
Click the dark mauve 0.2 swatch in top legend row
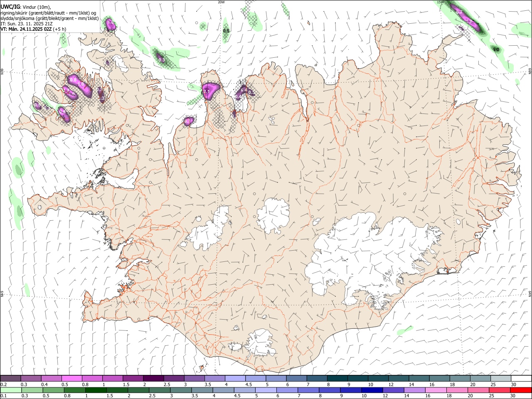point(10,379)
